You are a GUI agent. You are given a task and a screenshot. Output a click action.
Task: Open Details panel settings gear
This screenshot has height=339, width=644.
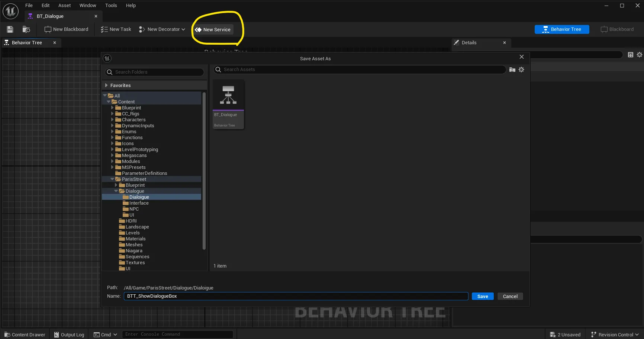[640, 55]
